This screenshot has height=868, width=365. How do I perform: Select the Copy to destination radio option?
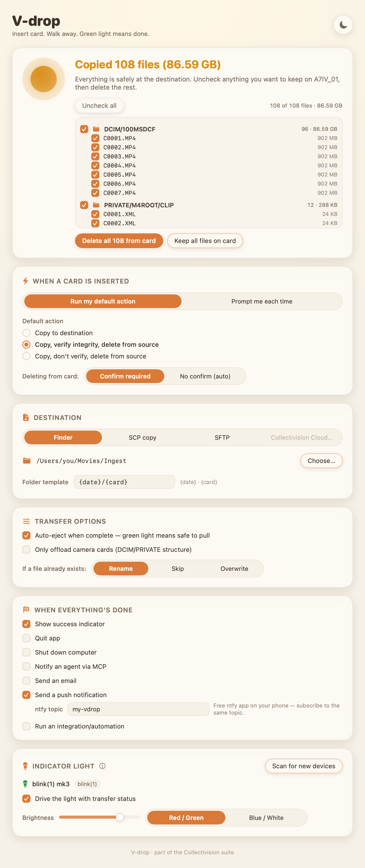pos(26,333)
